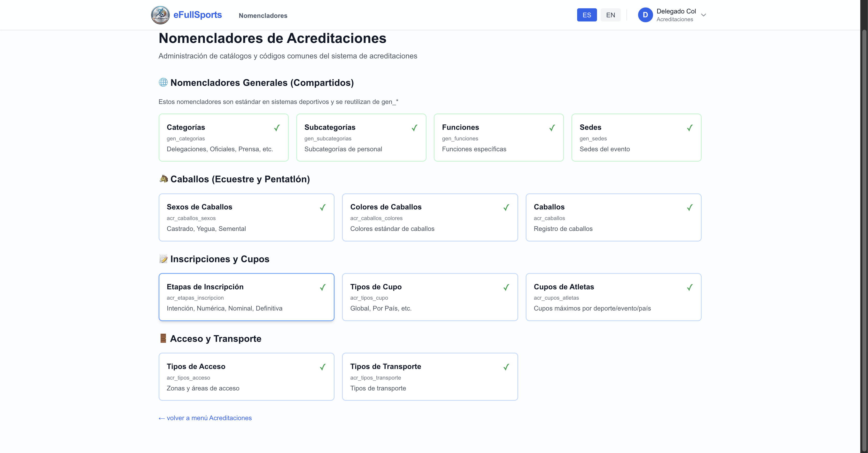Screen dimensions: 868x453
Task: Open the Cupos de Atletas card
Action: [x=613, y=297]
